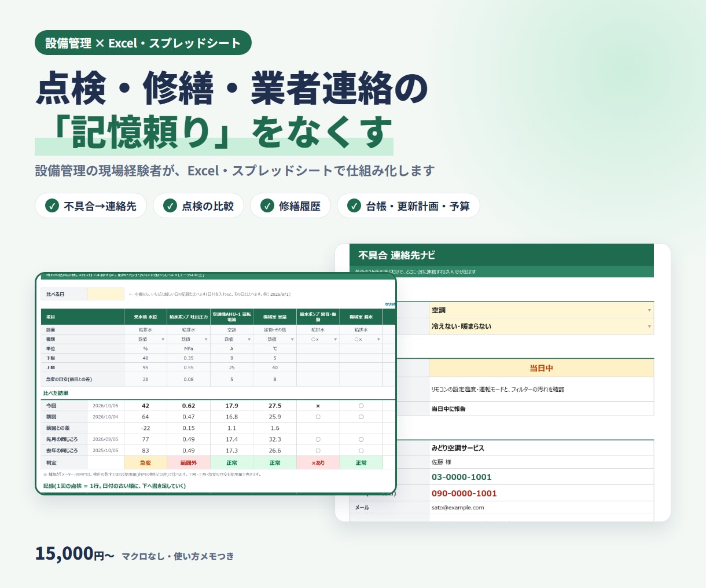Image resolution: width=706 pixels, height=588 pixels.
Task: Click the ×あり judgment cell
Action: point(318,463)
